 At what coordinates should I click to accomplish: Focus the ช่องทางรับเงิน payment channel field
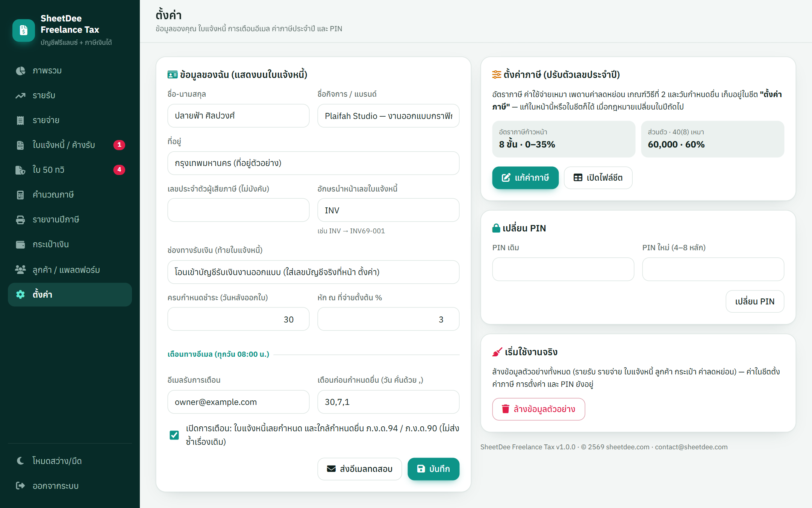click(314, 272)
